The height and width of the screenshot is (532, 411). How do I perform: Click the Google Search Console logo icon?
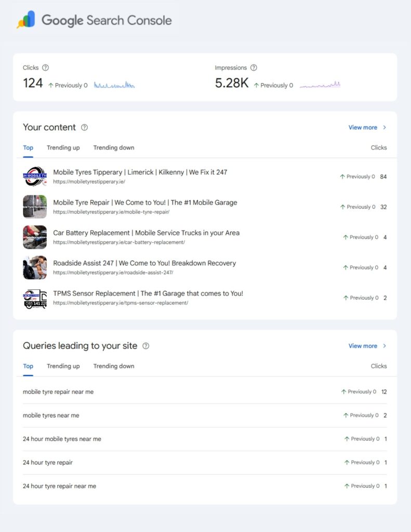click(26, 20)
